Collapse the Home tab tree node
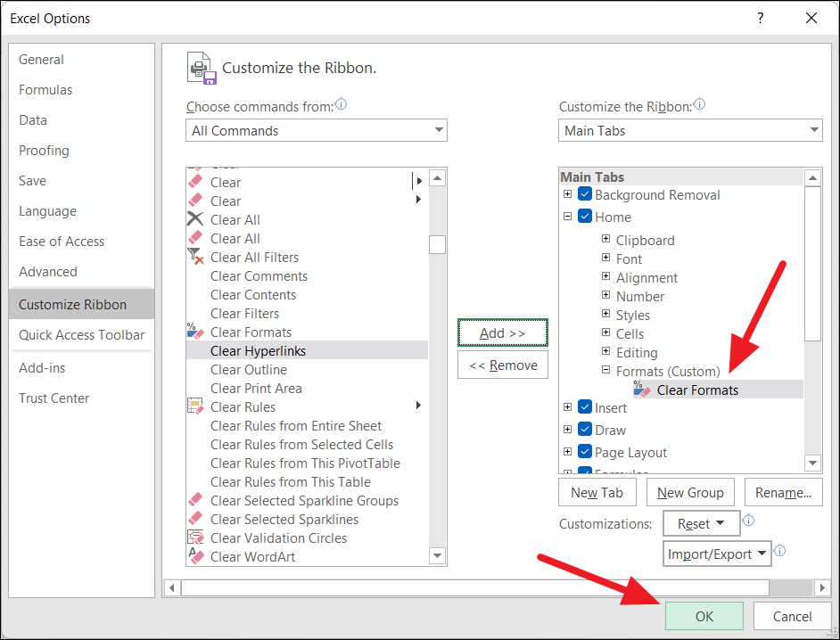The image size is (840, 640). point(567,217)
